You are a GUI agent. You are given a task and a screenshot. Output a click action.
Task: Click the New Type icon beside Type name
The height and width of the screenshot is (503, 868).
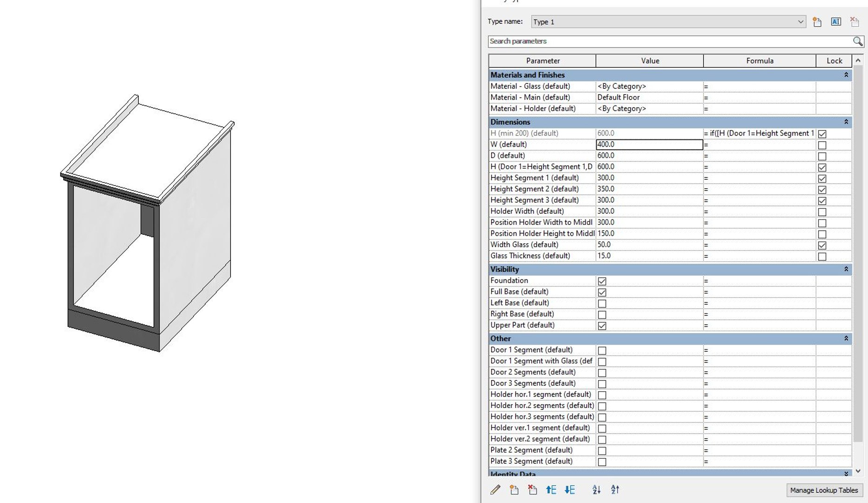[x=817, y=22]
